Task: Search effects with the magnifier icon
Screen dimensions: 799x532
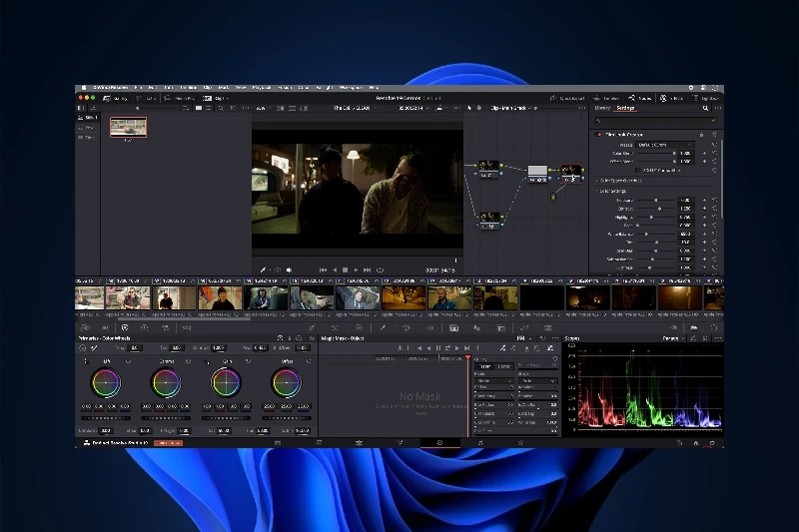Action: tap(705, 108)
